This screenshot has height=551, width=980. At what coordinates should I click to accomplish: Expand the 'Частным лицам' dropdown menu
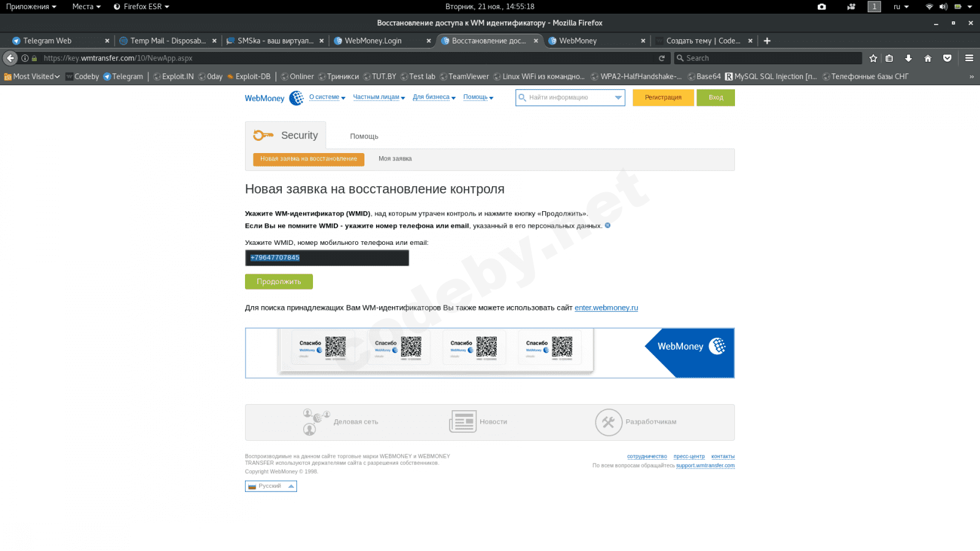tap(379, 97)
